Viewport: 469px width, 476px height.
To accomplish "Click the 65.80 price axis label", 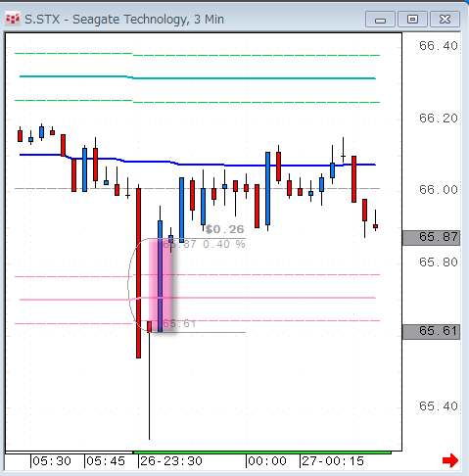I will [x=439, y=262].
